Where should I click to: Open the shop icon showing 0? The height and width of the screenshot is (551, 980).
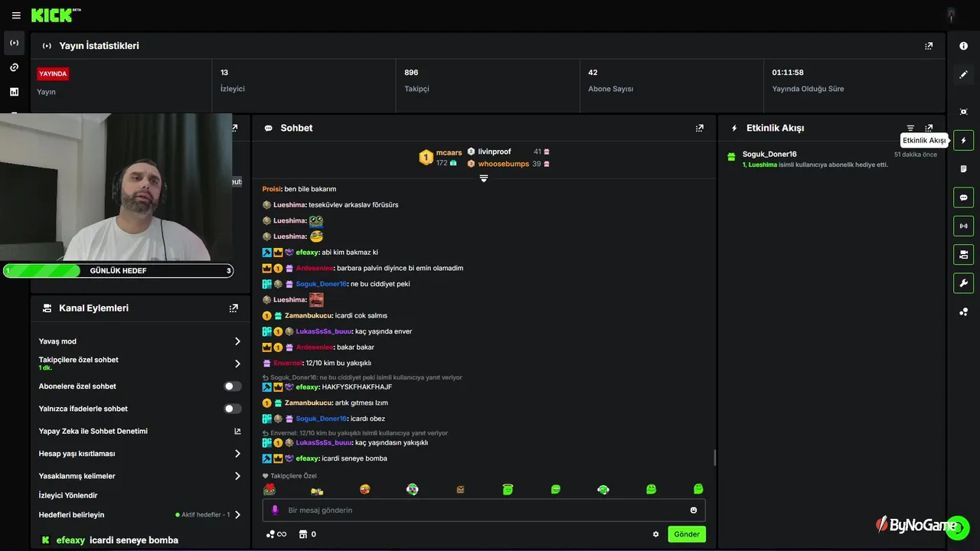[308, 534]
